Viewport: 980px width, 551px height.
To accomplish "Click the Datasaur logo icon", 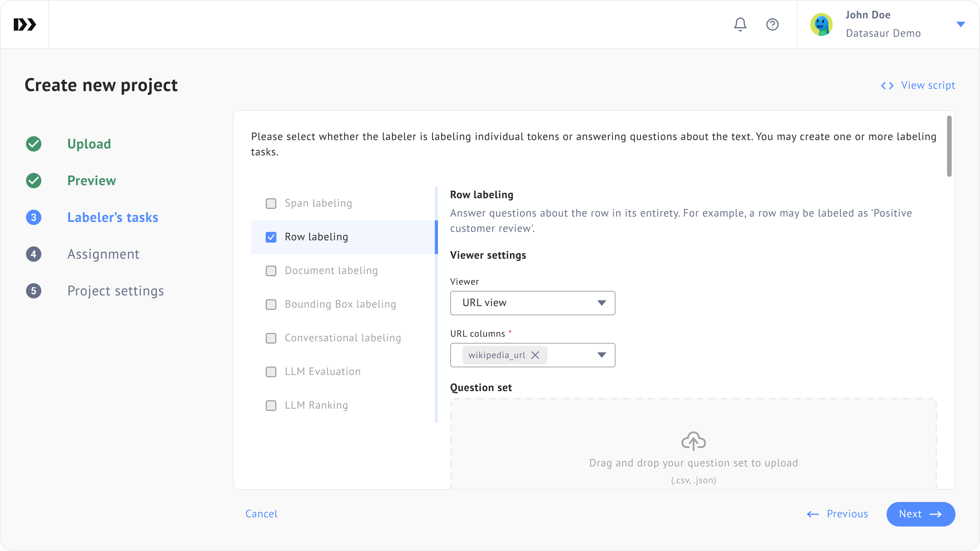I will point(24,24).
